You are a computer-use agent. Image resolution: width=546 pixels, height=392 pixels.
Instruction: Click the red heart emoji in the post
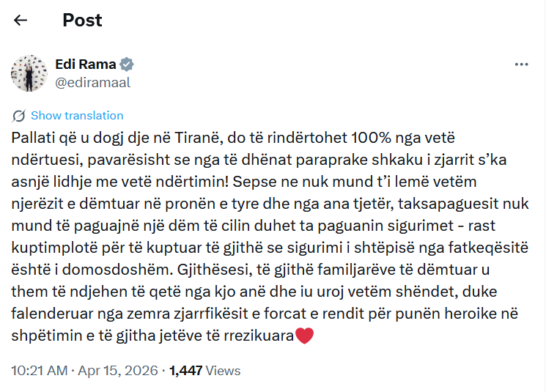pyautogui.click(x=304, y=337)
